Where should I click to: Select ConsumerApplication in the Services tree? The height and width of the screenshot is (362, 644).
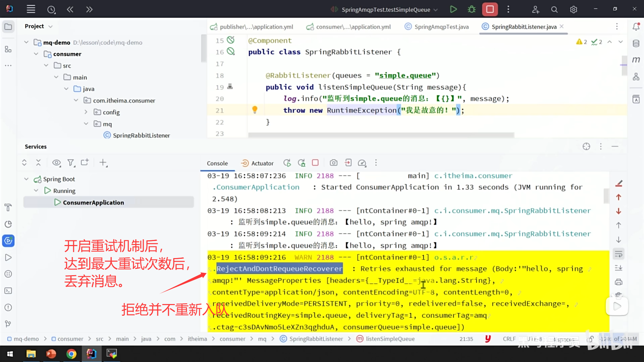[93, 202]
